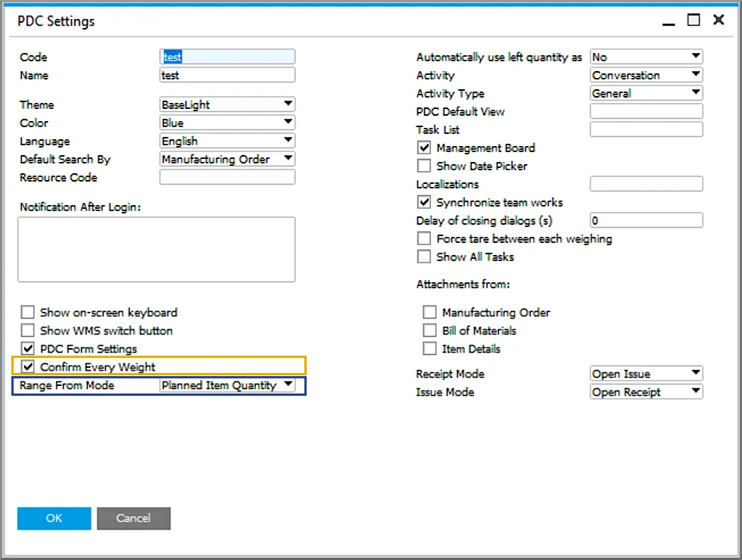Click the OK button

[x=54, y=518]
